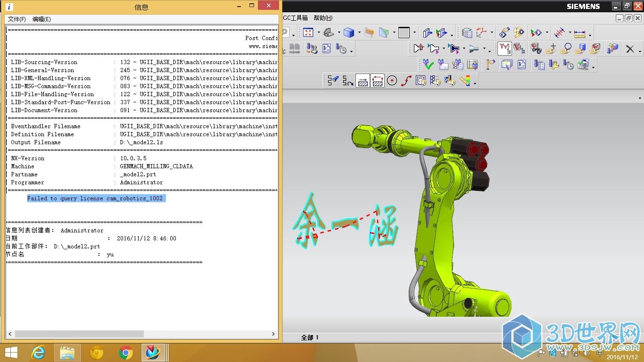644x362 pixels.
Task: Open the 帮助(H) menu
Action: pos(323,18)
